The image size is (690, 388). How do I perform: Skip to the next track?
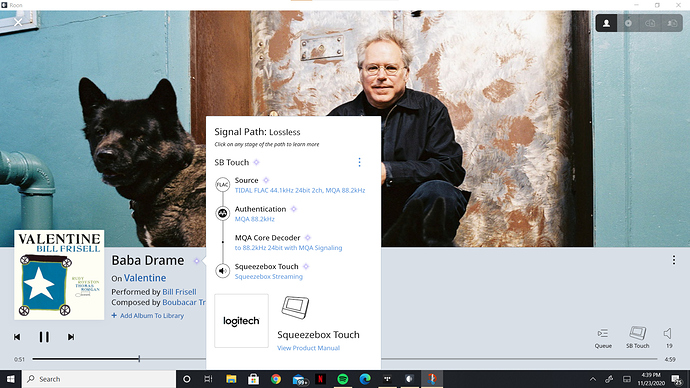(71, 337)
